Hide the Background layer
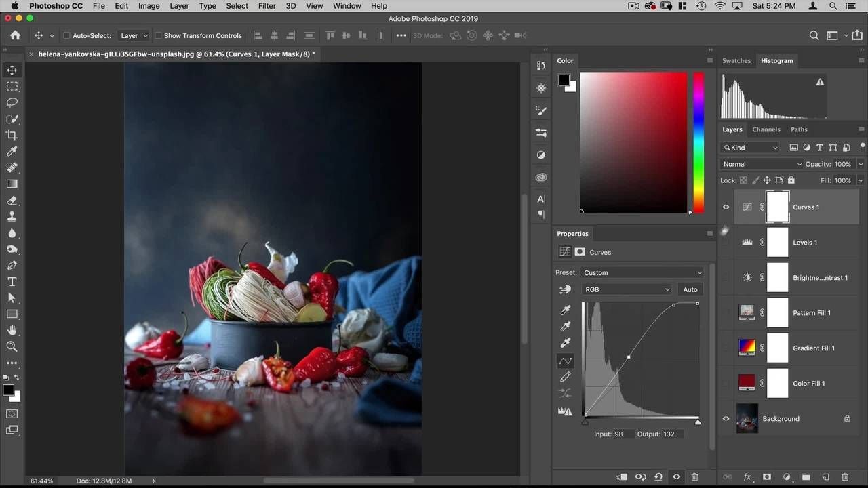Image resolution: width=868 pixels, height=488 pixels. (726, 419)
